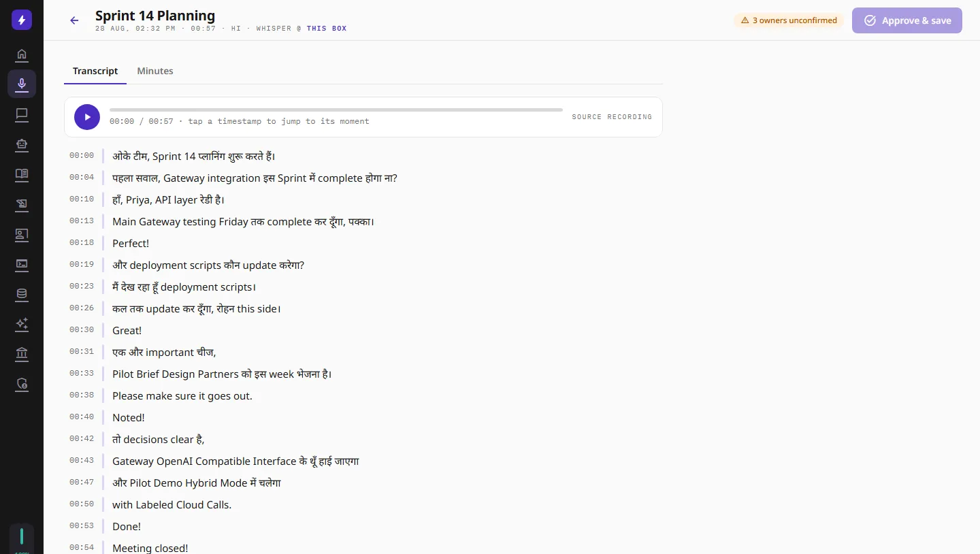Click the line 'with Labeled Cloud Calls.'
The image size is (980, 554).
point(172,504)
